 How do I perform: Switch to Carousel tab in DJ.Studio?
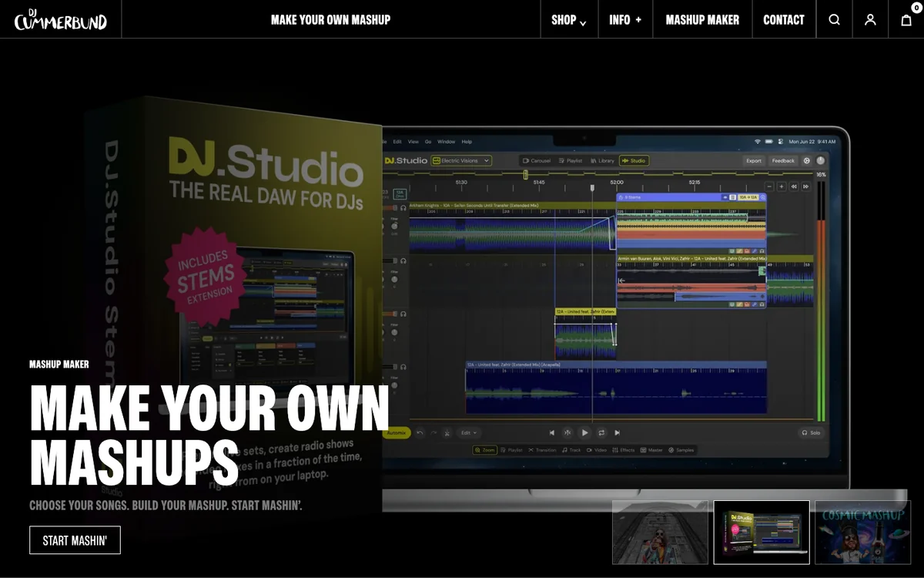[x=536, y=160]
